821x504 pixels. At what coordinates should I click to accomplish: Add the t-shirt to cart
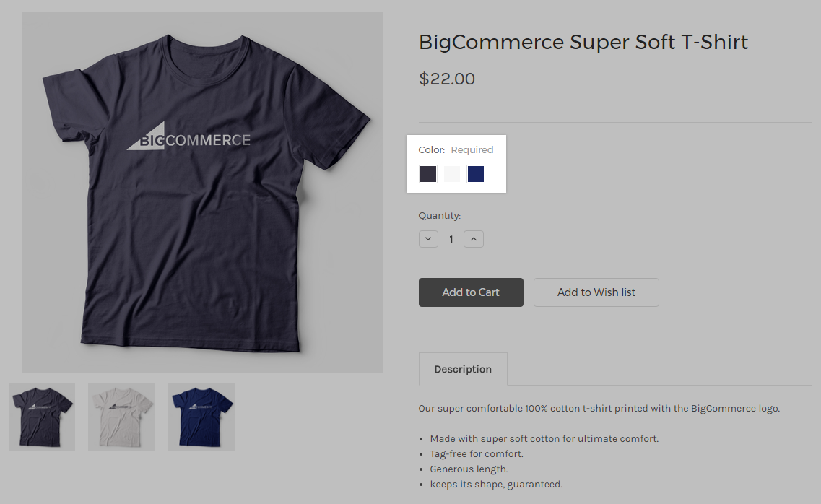(471, 292)
